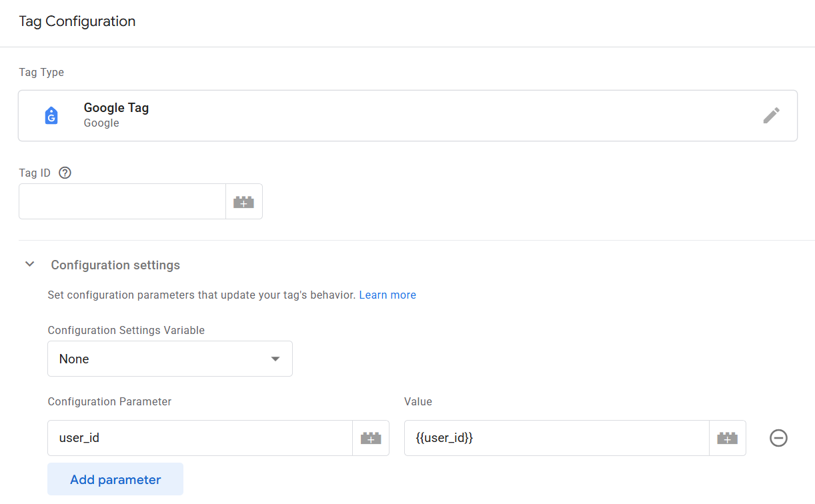Screen dimensions: 815x504
Task: Click the Google vendor subtitle text
Action: (x=101, y=123)
